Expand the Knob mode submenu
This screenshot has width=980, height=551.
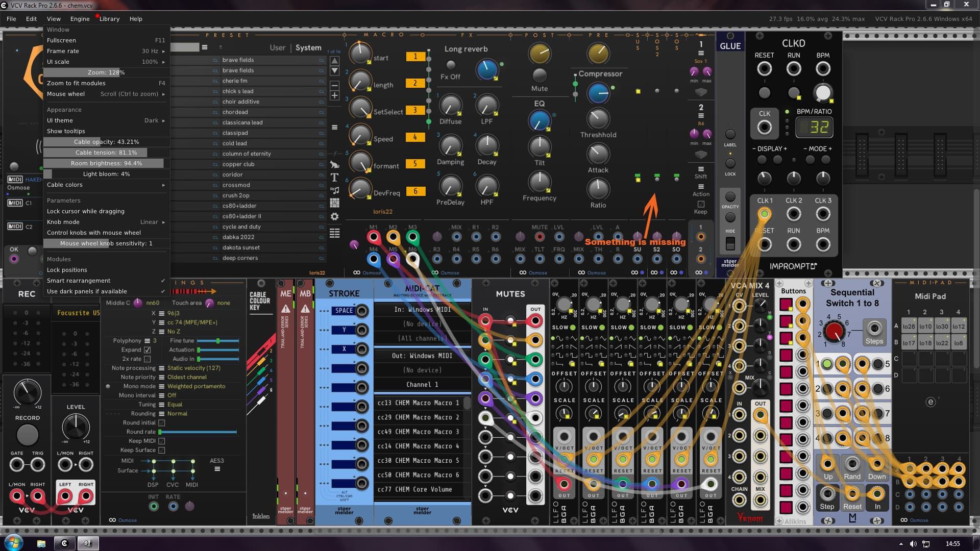click(x=106, y=222)
